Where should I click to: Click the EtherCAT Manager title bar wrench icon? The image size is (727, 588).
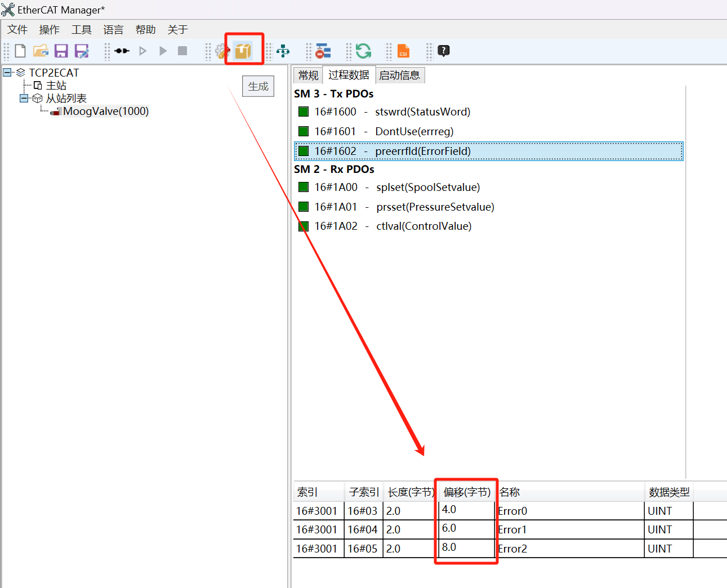(8, 10)
